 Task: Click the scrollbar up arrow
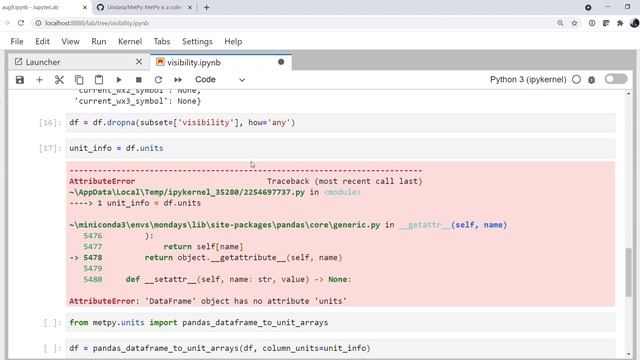coord(628,93)
